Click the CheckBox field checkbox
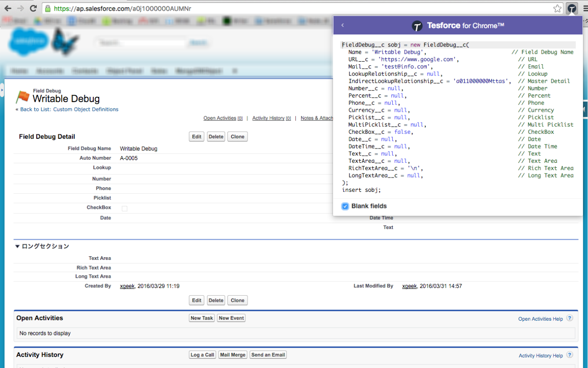 (124, 208)
